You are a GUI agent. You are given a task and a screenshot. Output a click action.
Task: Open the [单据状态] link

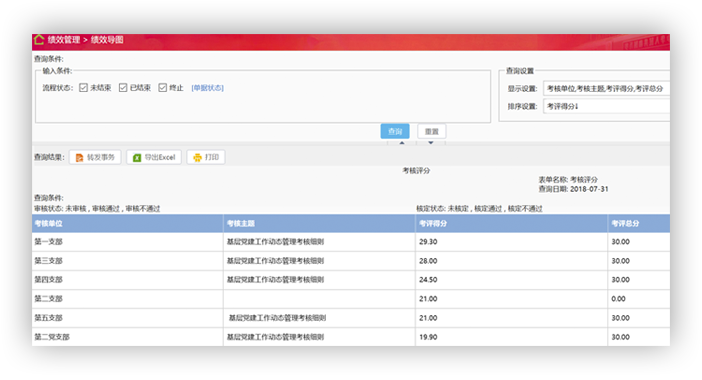207,88
